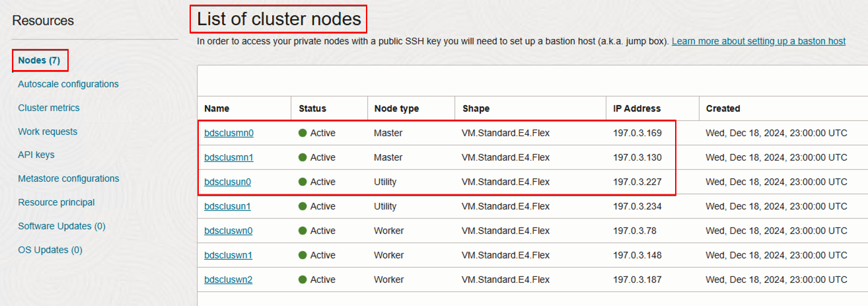Click the green status dot for bdscluswn2
Viewport: 868px width, 306px height.
point(303,280)
